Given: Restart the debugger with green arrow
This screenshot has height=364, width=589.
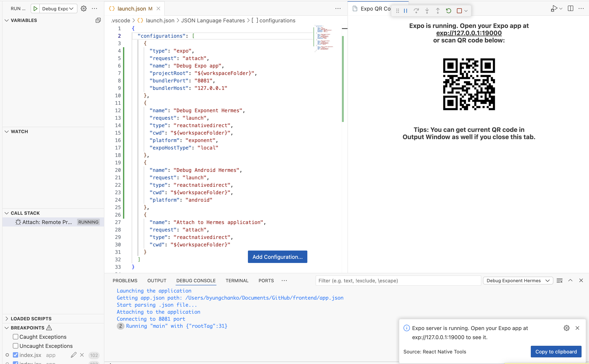Looking at the screenshot, I should click(448, 11).
